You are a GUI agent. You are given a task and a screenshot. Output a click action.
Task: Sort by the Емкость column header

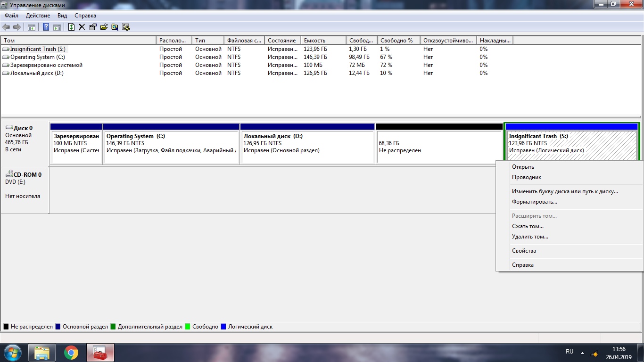tap(323, 41)
